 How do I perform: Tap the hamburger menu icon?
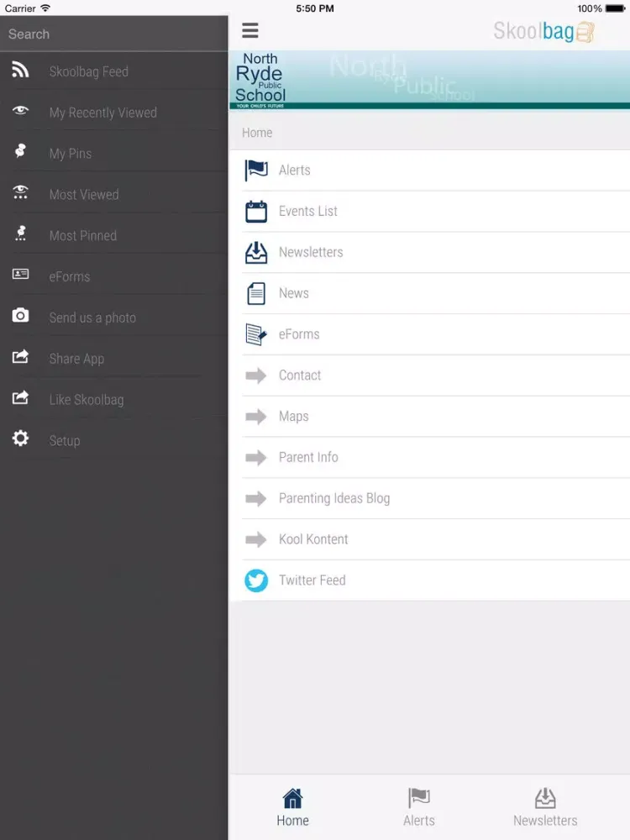click(250, 30)
